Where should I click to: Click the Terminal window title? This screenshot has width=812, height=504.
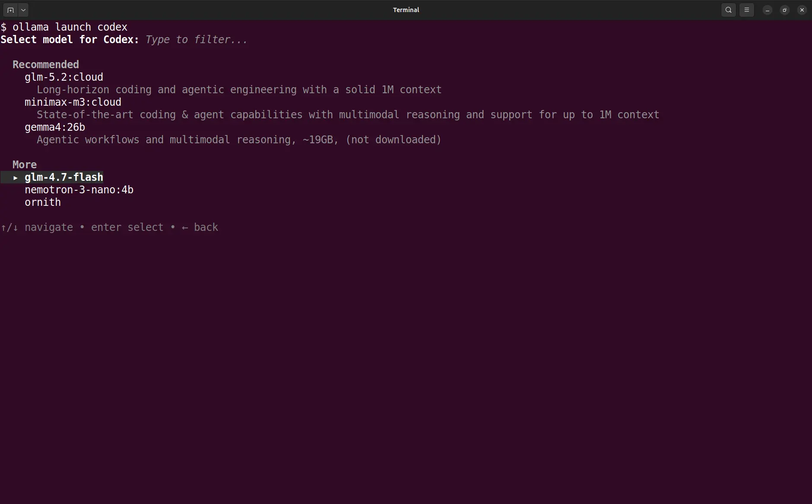[x=406, y=10]
